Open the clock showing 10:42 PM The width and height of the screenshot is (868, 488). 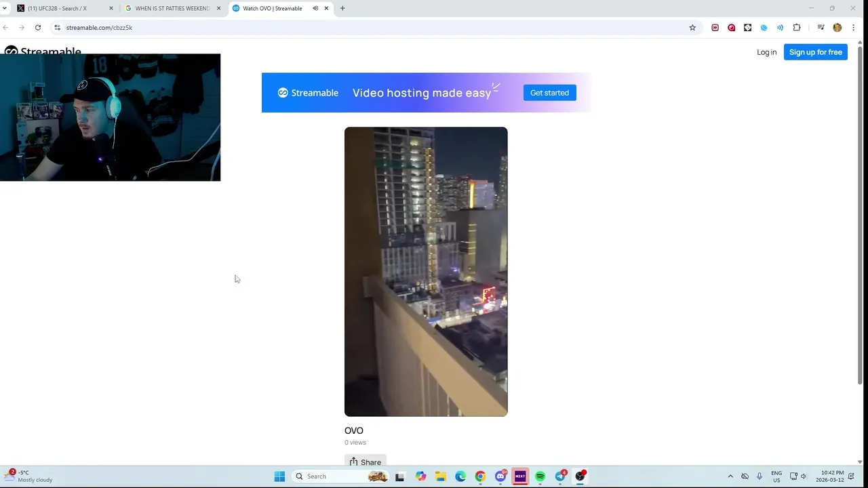pos(831,476)
